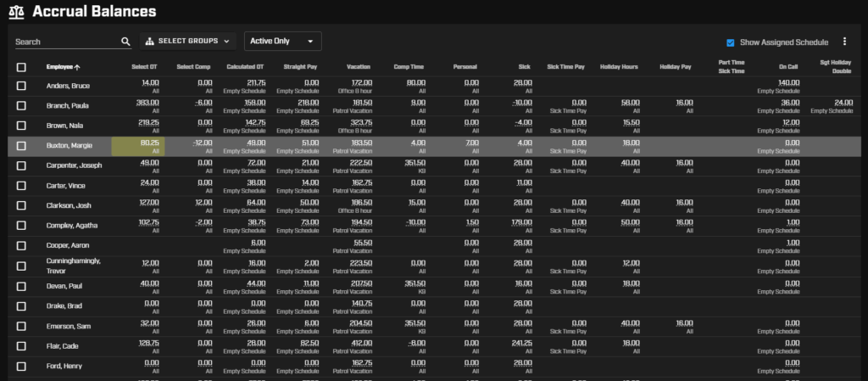Click the group hierarchy icon in Select Groups
Screen dimensions: 868x381
tap(149, 42)
